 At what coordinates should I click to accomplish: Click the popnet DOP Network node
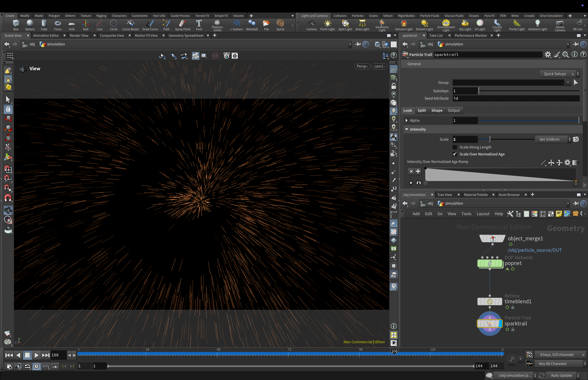pyautogui.click(x=490, y=263)
